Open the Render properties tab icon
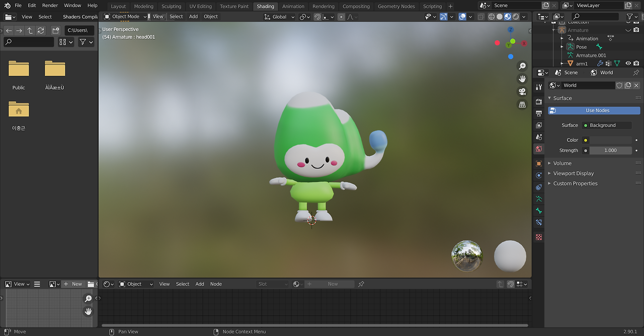 pyautogui.click(x=539, y=102)
